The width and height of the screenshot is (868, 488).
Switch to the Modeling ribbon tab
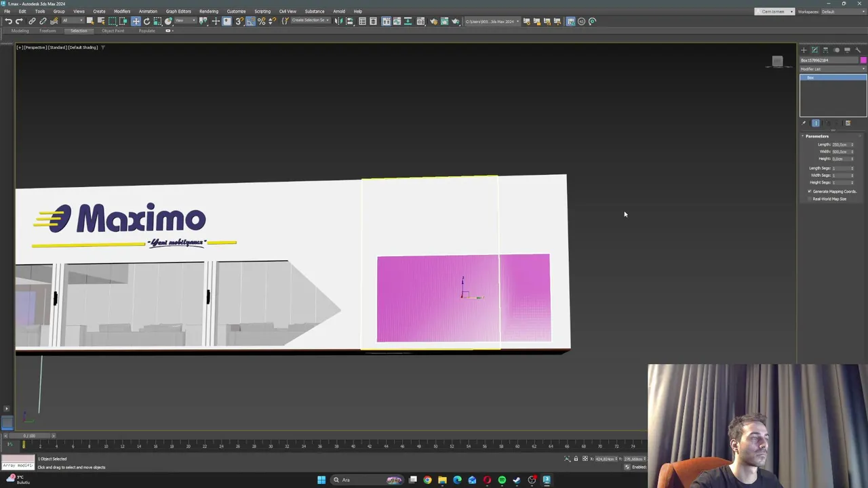click(20, 30)
